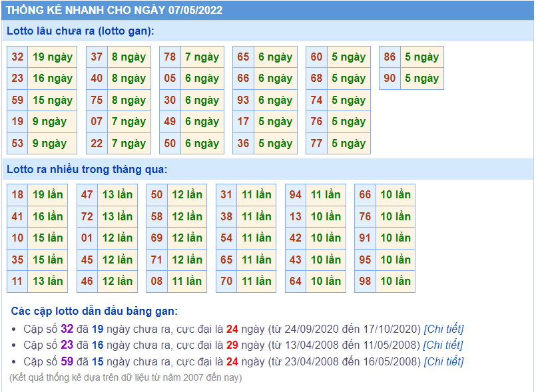Click the 'Lotto lâu chưa ra' heading
The width and height of the screenshot is (536, 392).
(81, 31)
